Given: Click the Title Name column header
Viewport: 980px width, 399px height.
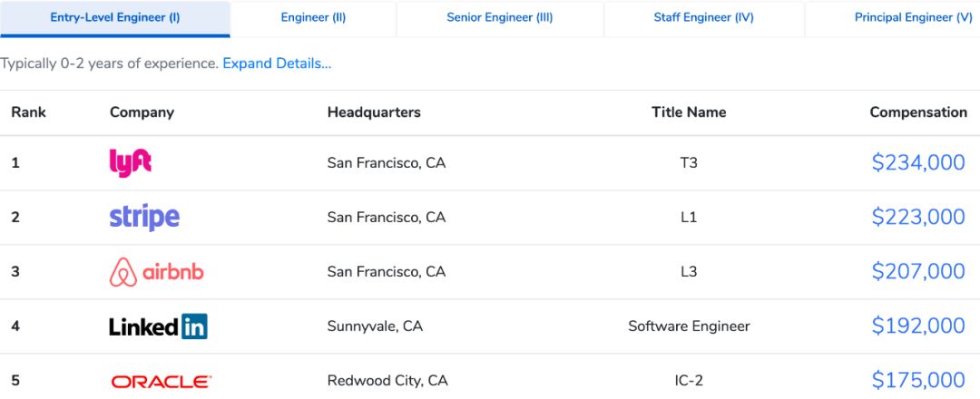Looking at the screenshot, I should point(689,112).
